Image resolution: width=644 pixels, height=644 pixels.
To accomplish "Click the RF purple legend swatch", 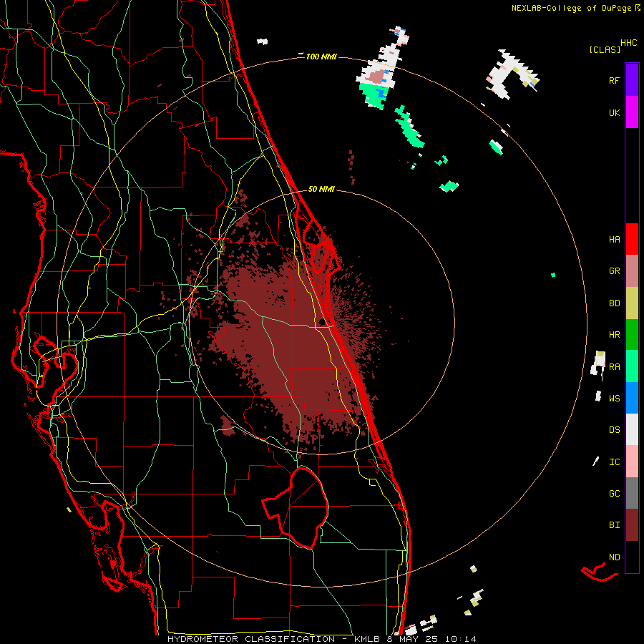I will click(632, 80).
